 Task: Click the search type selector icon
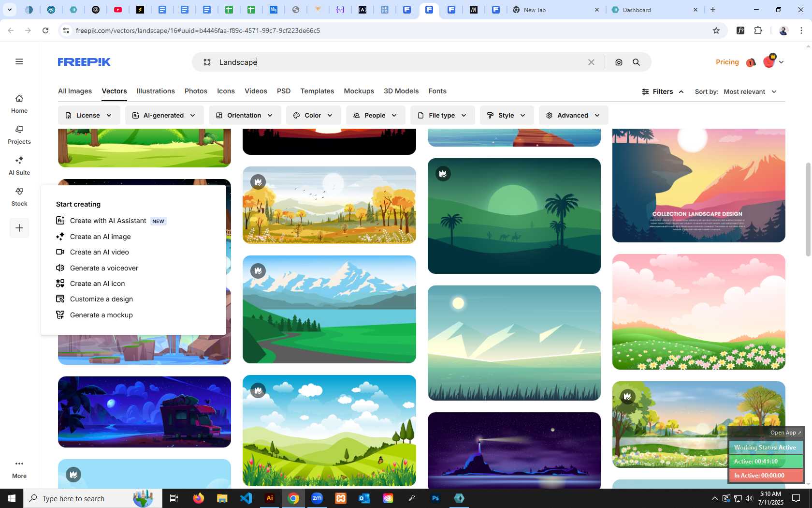click(x=207, y=62)
